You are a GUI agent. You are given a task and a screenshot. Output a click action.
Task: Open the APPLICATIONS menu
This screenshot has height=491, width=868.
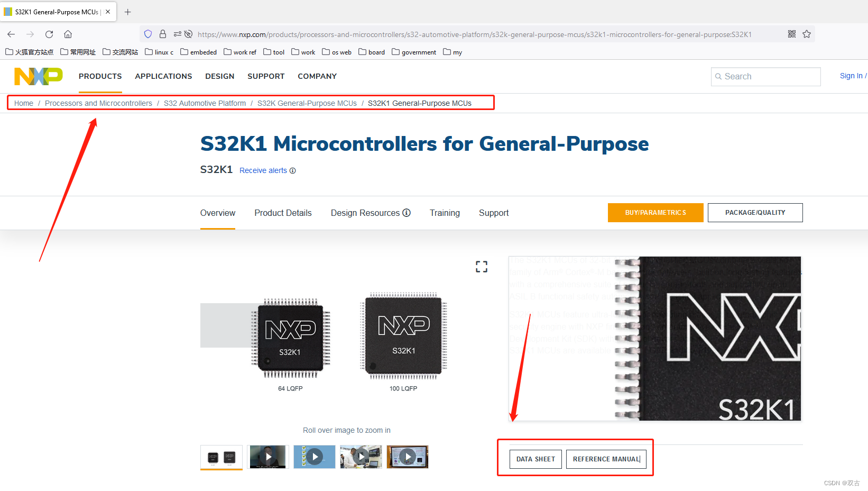163,76
